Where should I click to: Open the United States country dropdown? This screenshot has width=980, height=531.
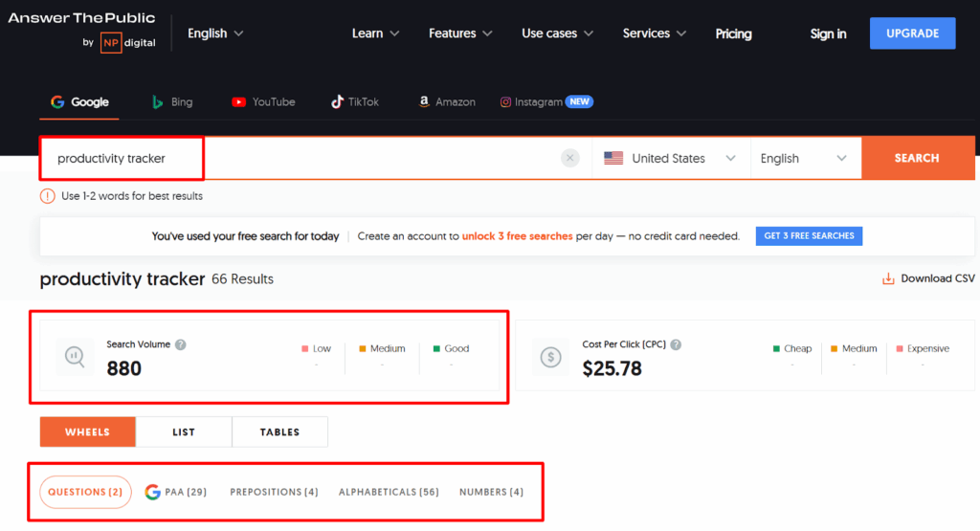670,158
